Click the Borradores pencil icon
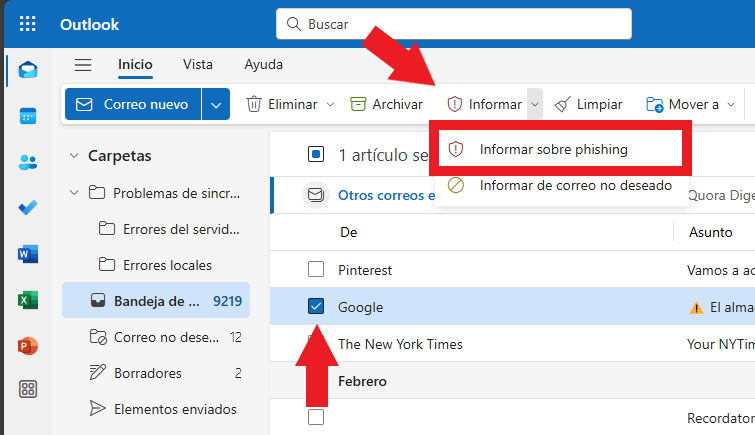The height and width of the screenshot is (435, 755). [98, 372]
